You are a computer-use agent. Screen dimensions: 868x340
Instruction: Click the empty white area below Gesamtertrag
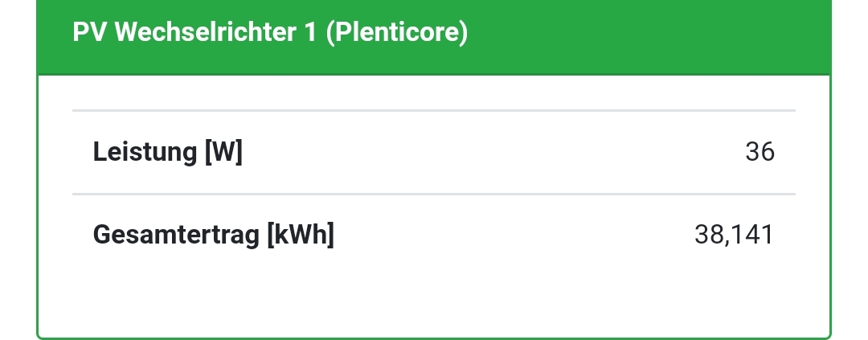pos(434,297)
